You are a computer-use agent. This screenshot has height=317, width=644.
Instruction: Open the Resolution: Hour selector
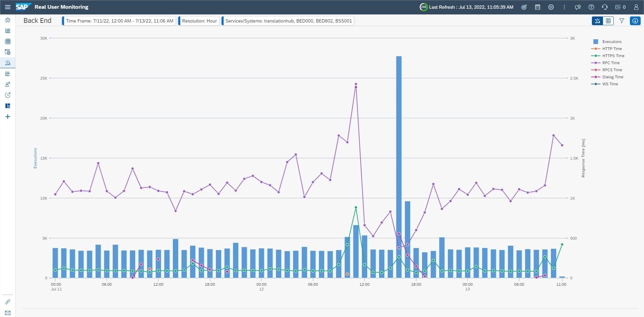pos(199,21)
